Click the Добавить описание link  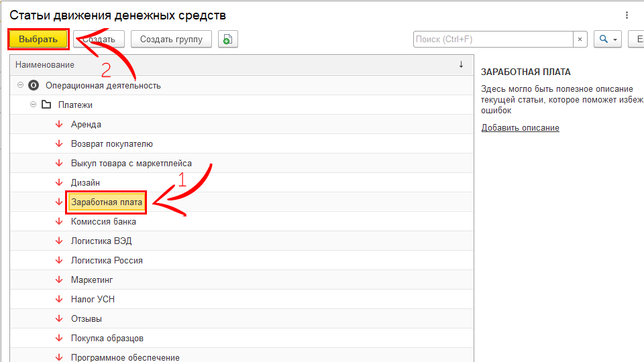520,128
